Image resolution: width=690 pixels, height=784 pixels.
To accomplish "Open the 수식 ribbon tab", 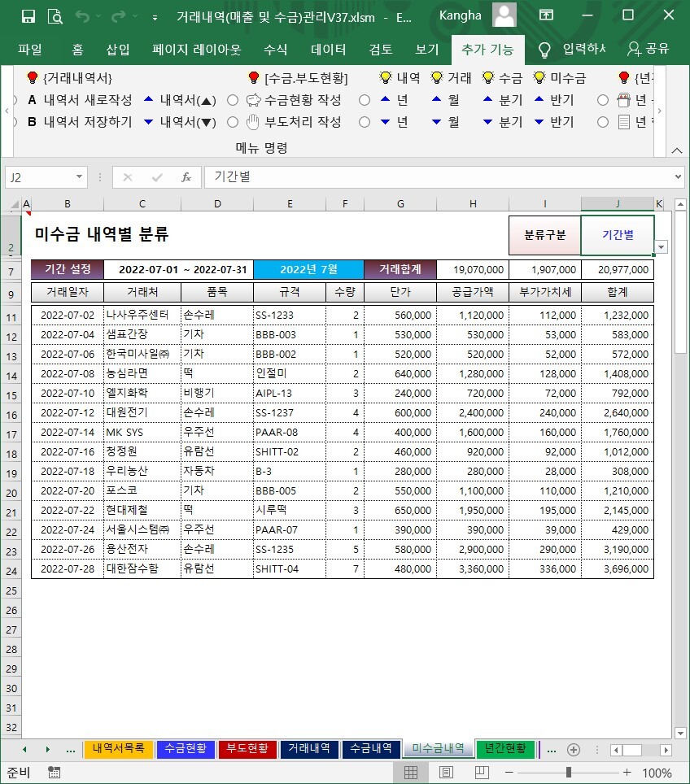I will (276, 49).
